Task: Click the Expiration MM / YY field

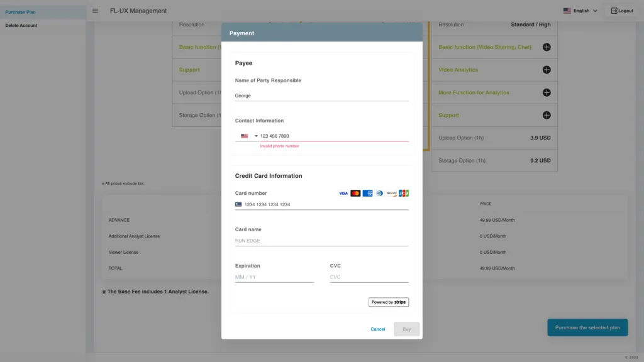Action: tap(274, 277)
